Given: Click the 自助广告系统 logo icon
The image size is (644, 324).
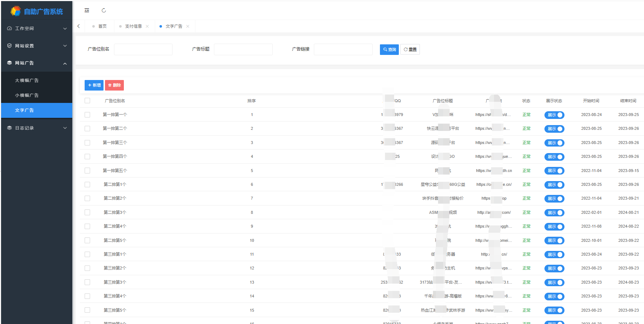Looking at the screenshot, I should pos(16,11).
